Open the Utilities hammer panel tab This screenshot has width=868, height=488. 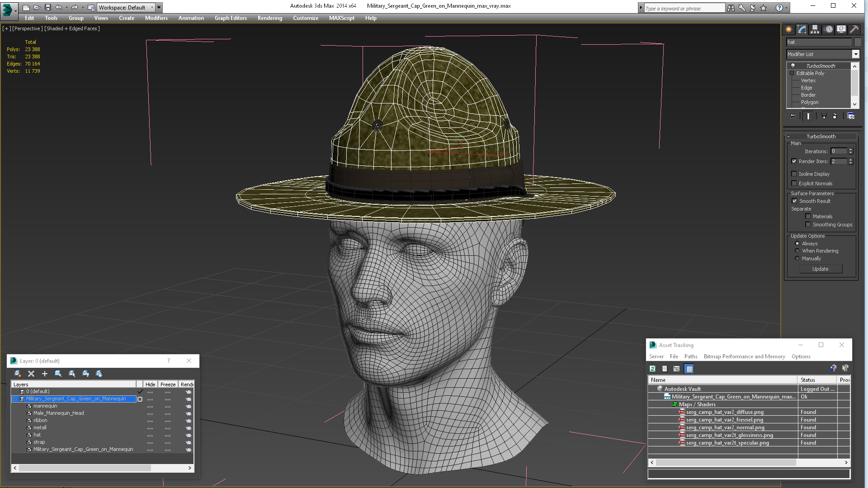(x=854, y=29)
